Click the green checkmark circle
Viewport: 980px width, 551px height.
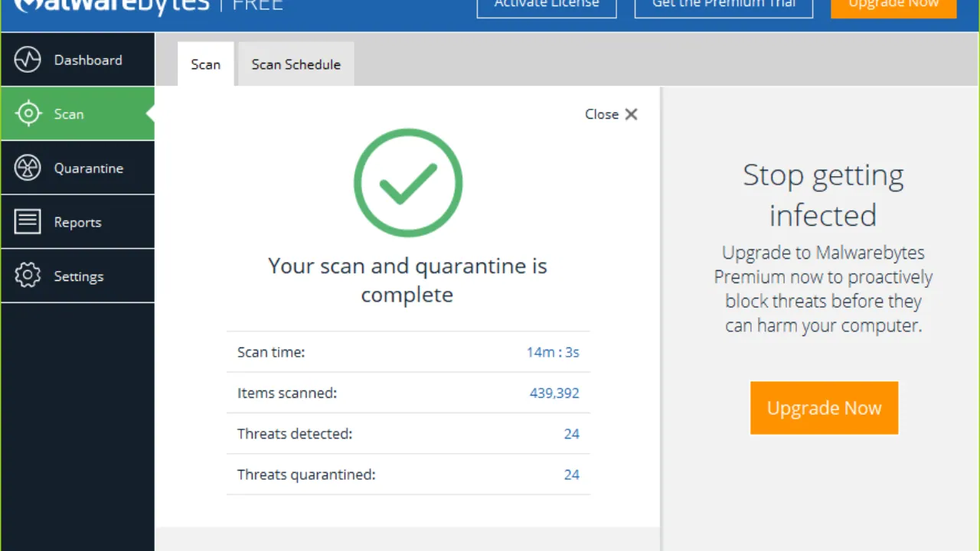pos(408,183)
